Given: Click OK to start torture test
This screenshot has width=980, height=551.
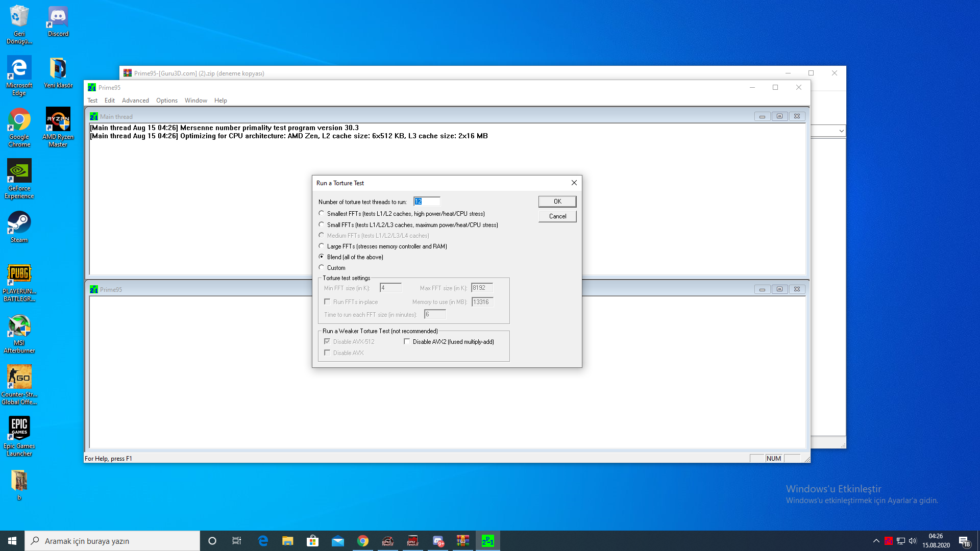Looking at the screenshot, I should (x=557, y=201).
